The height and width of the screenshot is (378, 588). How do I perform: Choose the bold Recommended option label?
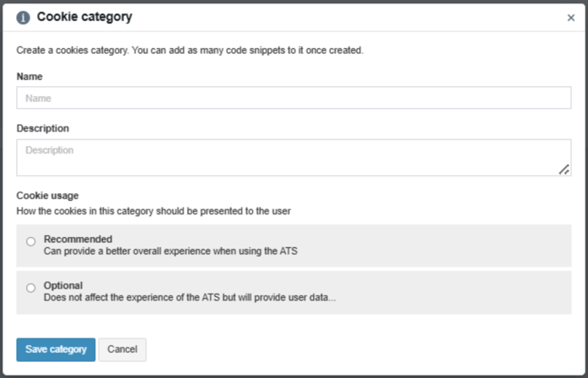click(78, 239)
